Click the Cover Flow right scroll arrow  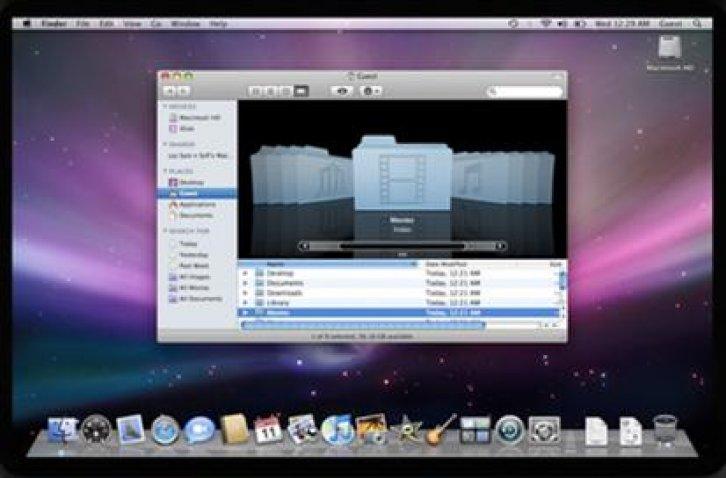coord(501,246)
